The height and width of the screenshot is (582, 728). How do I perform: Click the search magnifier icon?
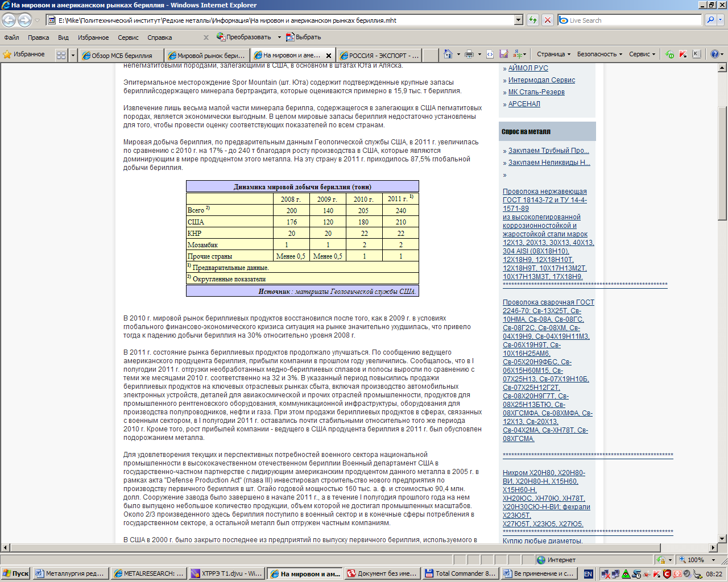[x=710, y=20]
